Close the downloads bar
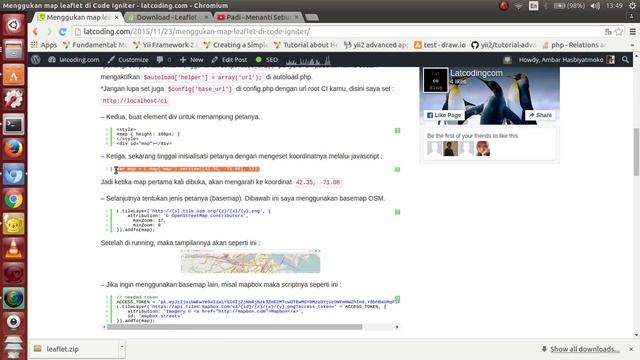Screen dimensions: 640x360 [631, 349]
